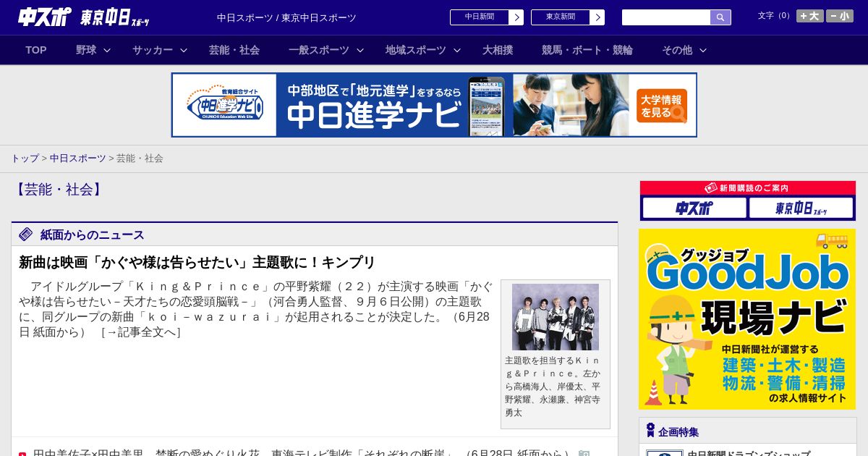Go to TOP in navigation bar

point(36,50)
